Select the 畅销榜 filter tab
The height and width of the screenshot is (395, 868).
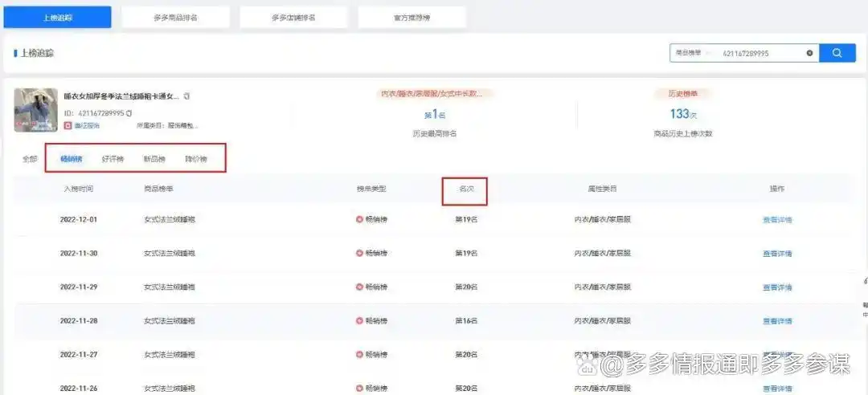(x=72, y=159)
